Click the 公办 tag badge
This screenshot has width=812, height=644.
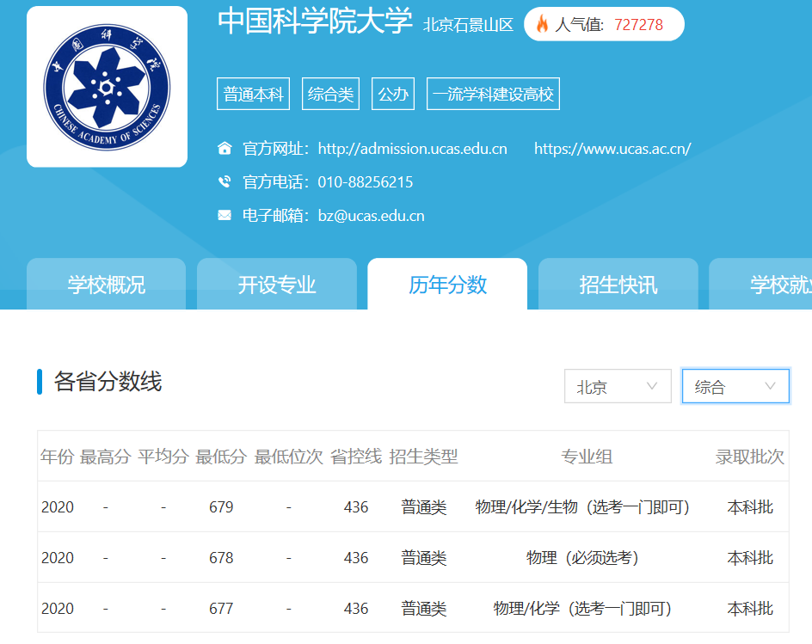[393, 93]
